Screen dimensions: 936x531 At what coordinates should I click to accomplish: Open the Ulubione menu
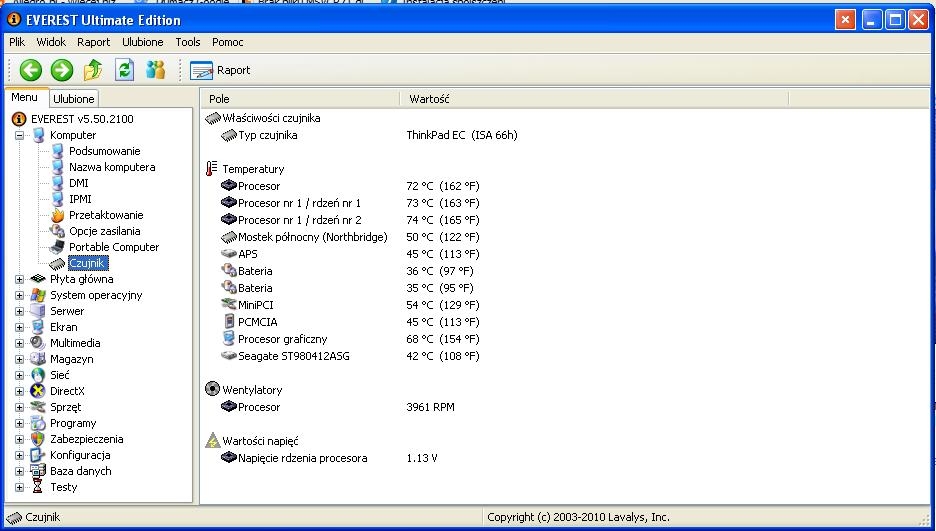(x=143, y=42)
